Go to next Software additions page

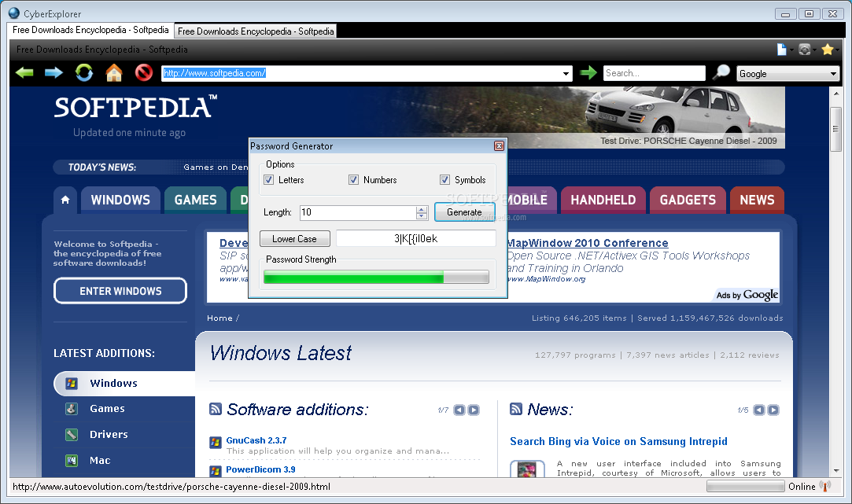point(474,410)
